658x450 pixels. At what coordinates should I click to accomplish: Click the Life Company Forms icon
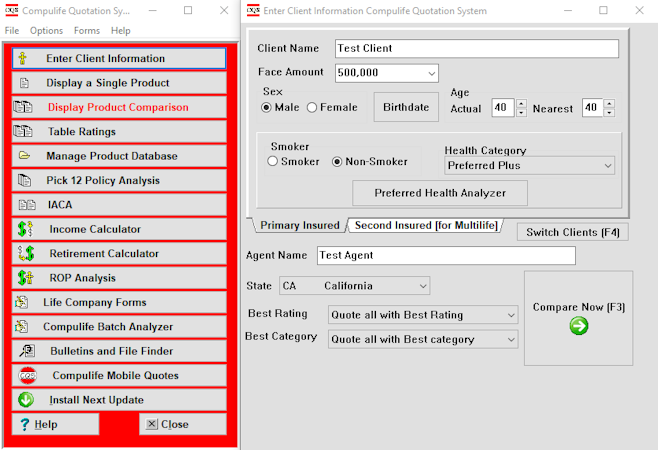(x=21, y=302)
